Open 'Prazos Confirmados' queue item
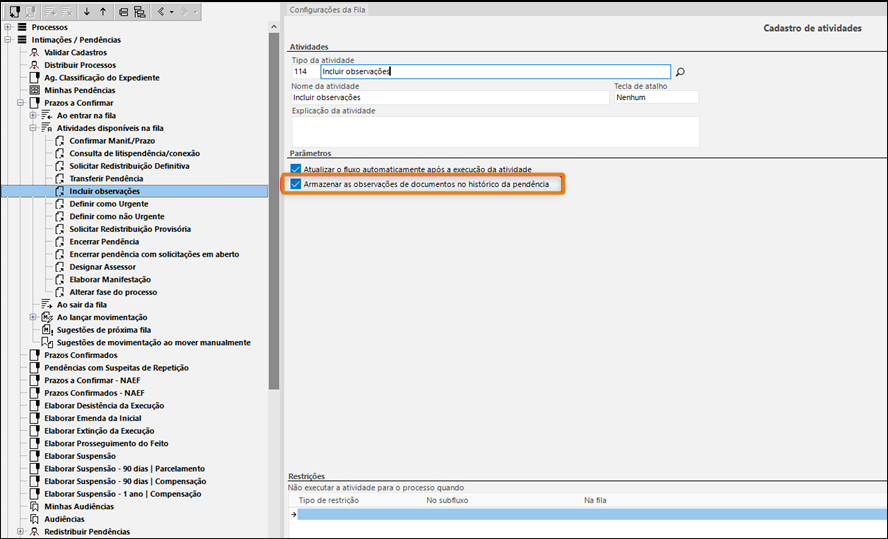 80,355
